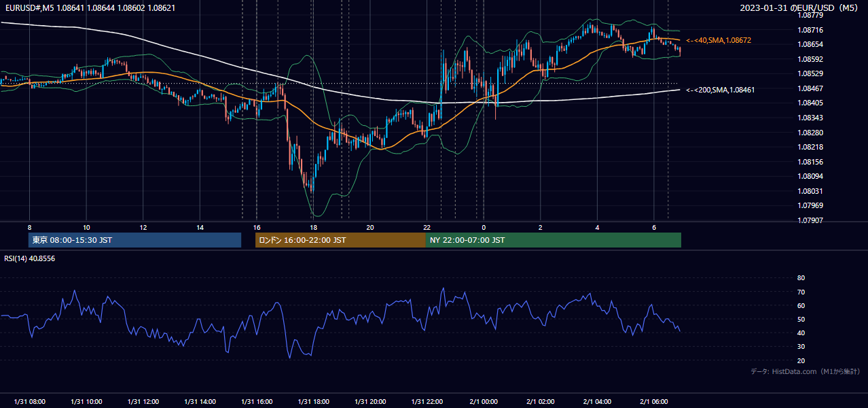Screen dimensions: 868x408
Task: Click the 1/31 20:00 bottom date label
Action: pyautogui.click(x=370, y=402)
